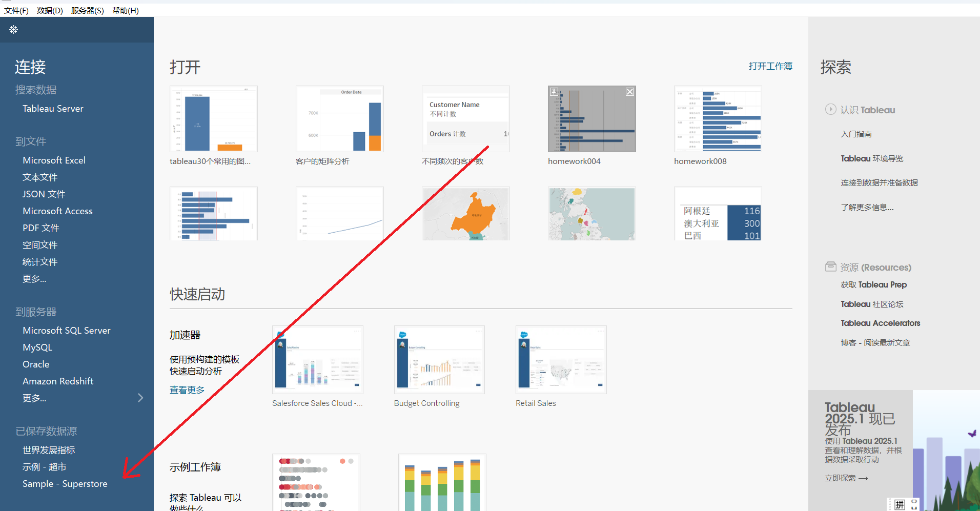
Task: Connect to a JSON 文件
Action: [44, 194]
